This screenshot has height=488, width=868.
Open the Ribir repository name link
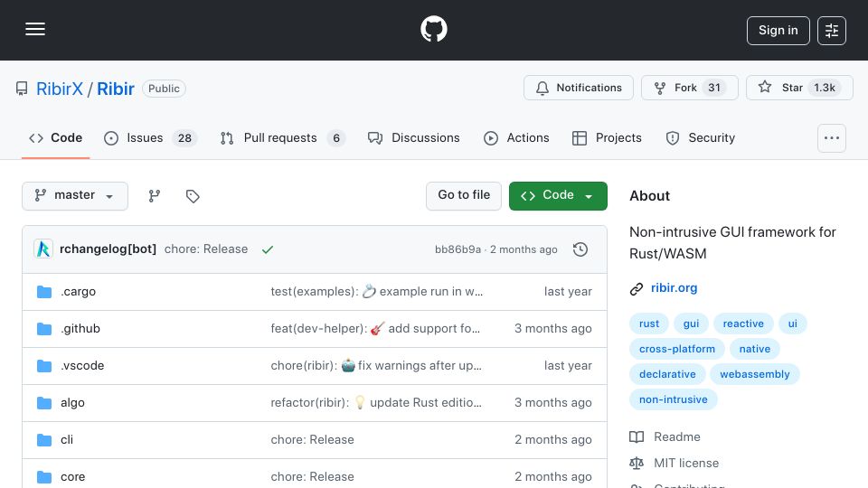(115, 89)
